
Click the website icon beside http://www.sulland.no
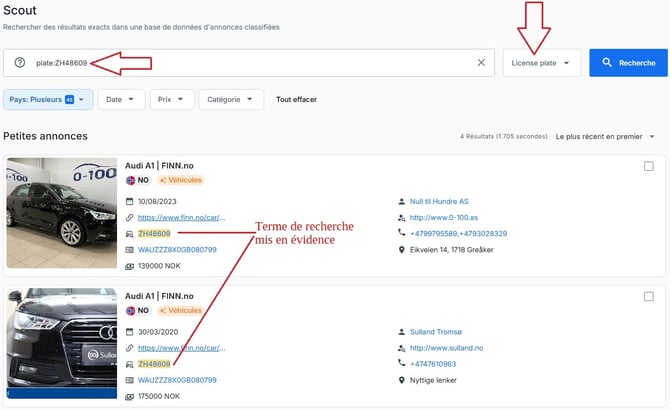[402, 348]
